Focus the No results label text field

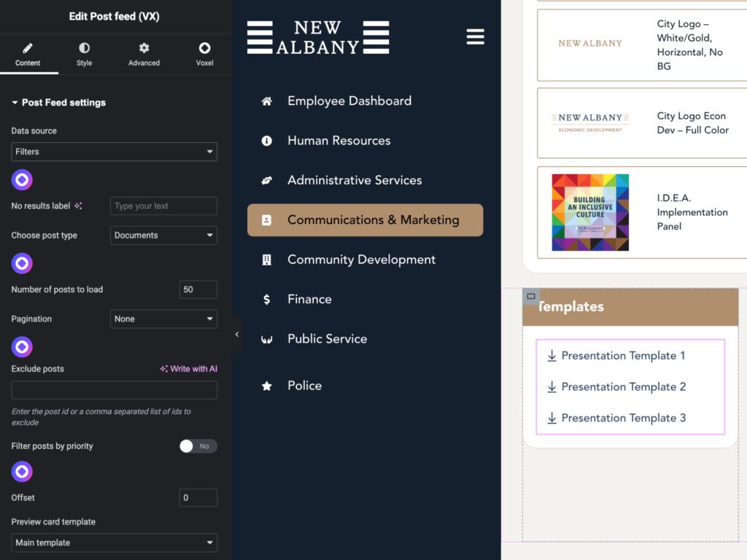pyautogui.click(x=163, y=206)
